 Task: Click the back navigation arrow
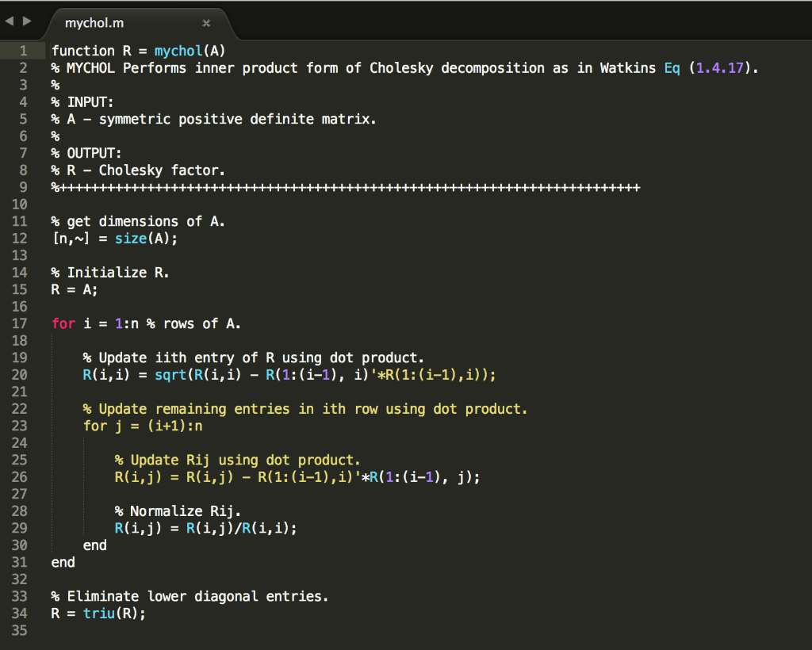pos(8,21)
